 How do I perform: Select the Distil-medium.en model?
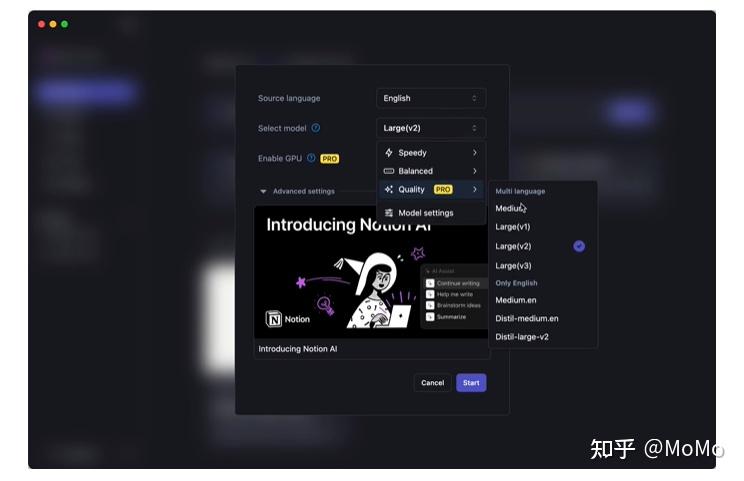542,318
